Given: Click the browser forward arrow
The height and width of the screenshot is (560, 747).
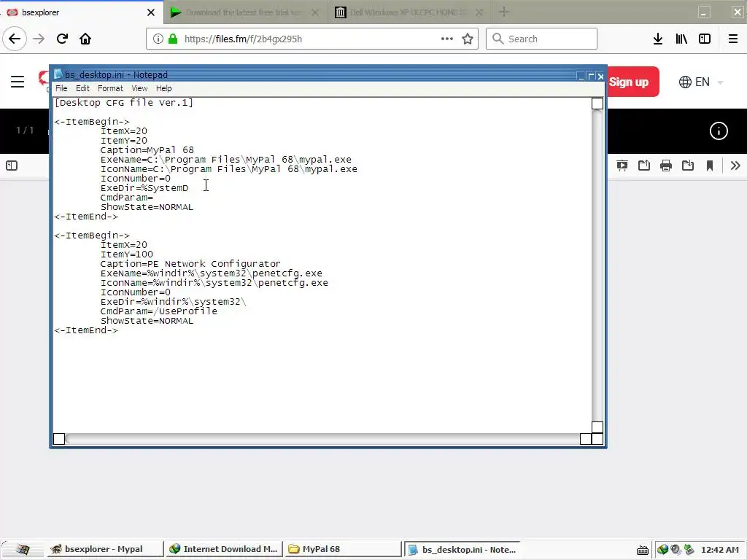Looking at the screenshot, I should [x=39, y=39].
